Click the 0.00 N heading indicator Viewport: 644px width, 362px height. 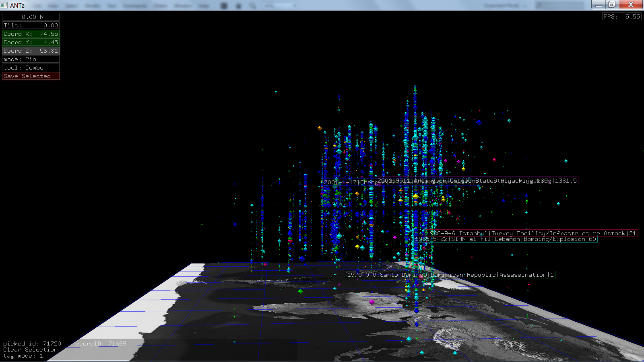click(x=31, y=17)
